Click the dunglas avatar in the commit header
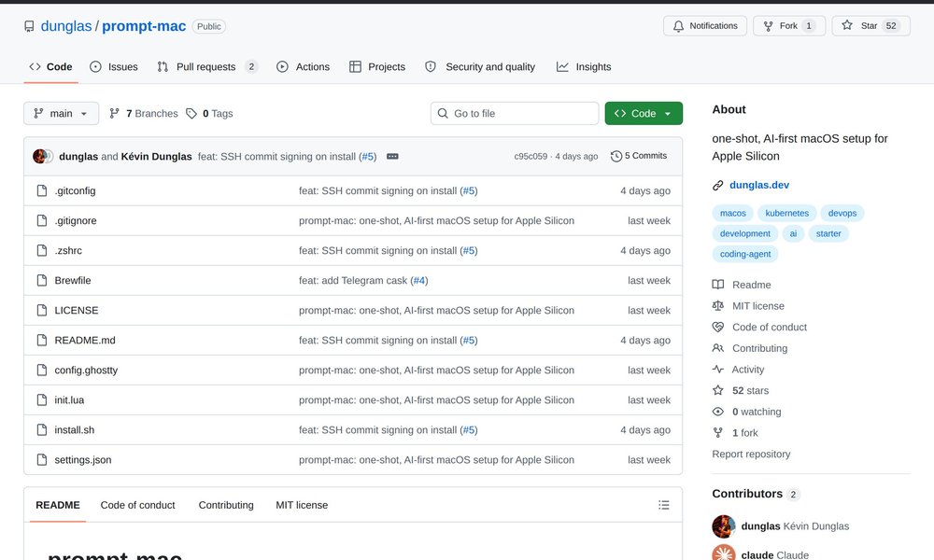The image size is (934, 560). pyautogui.click(x=40, y=157)
